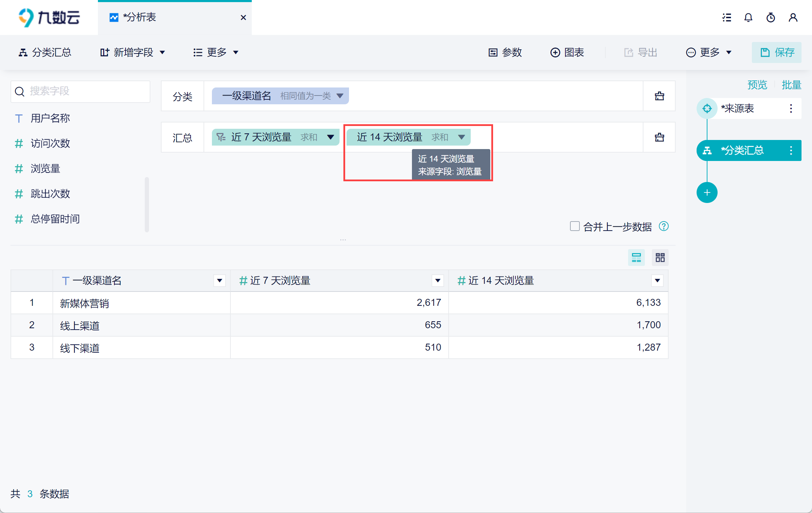Click the 保存 button

(x=776, y=52)
